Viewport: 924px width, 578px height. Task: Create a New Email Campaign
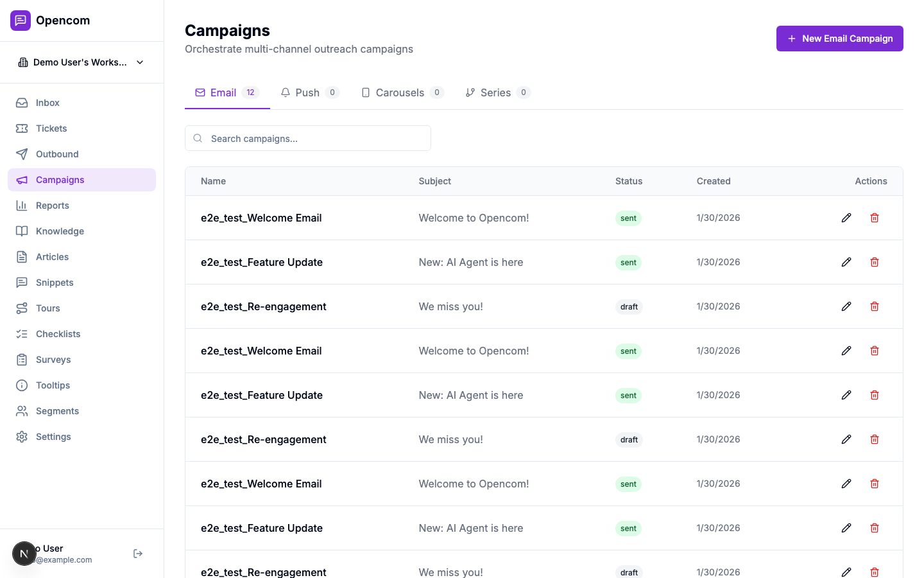[x=839, y=39]
